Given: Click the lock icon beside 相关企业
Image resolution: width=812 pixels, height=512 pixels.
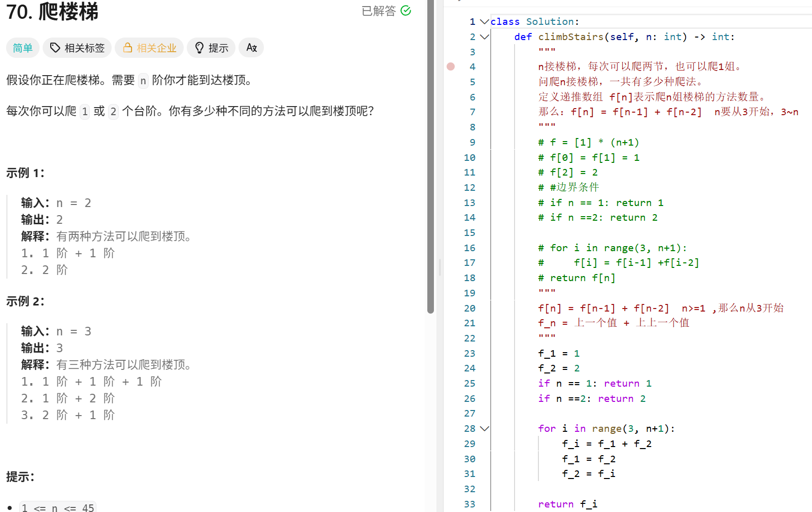Looking at the screenshot, I should click(127, 48).
